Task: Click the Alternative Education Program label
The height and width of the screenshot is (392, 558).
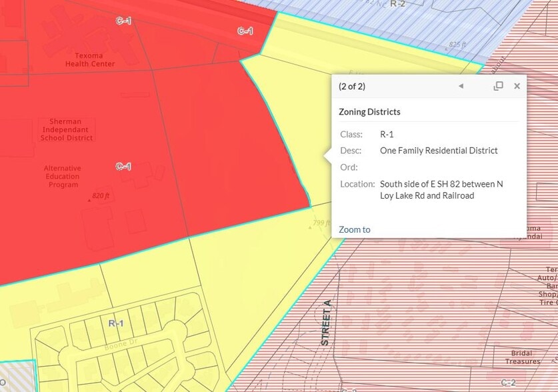Action: tap(63, 176)
